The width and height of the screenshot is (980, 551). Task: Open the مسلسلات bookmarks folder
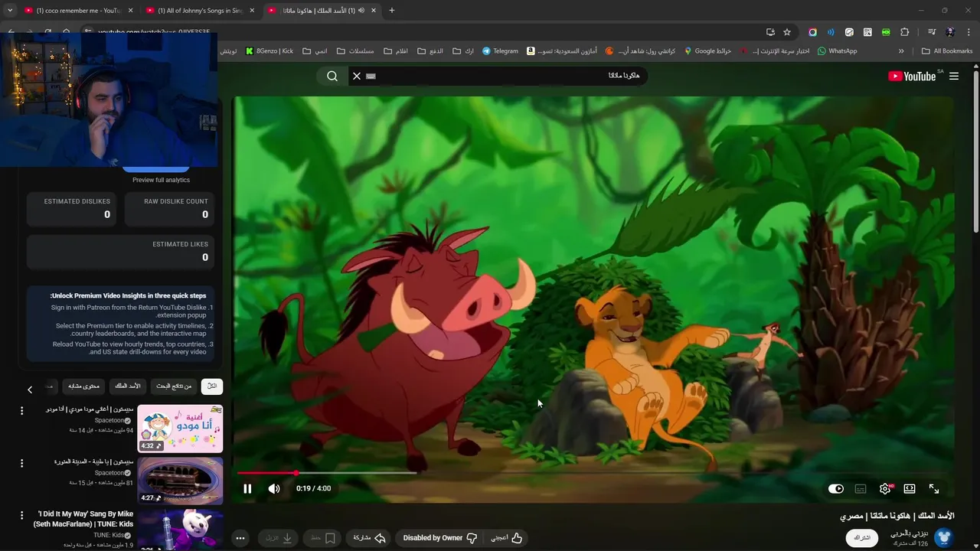355,51
